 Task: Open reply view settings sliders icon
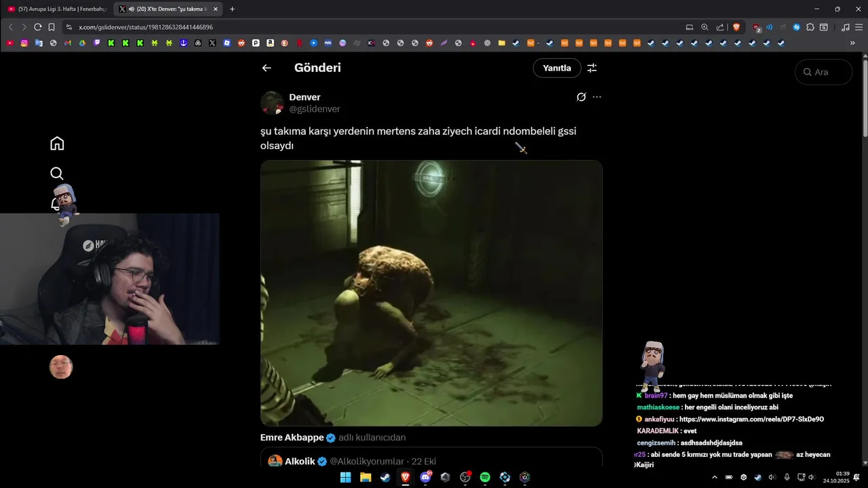(592, 68)
